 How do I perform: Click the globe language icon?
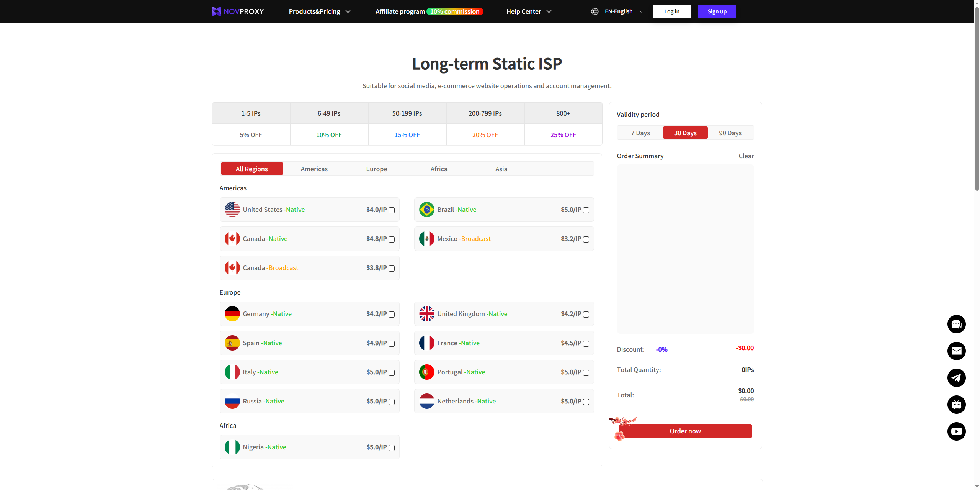[x=595, y=11]
